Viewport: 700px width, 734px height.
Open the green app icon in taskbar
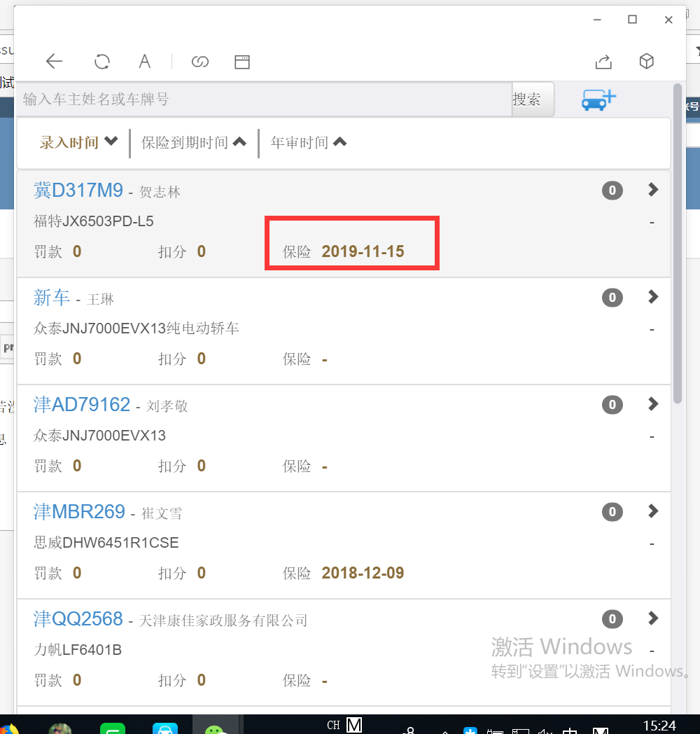pos(113,728)
